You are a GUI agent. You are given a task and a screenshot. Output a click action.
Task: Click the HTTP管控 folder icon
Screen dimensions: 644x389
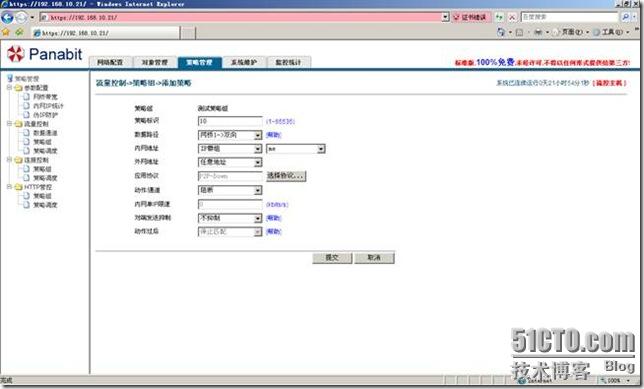18,187
